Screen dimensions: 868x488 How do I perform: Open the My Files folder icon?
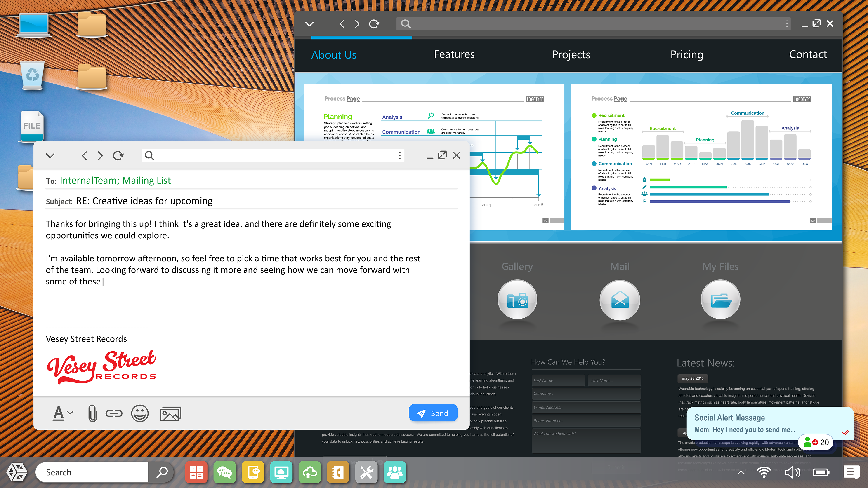tap(720, 299)
